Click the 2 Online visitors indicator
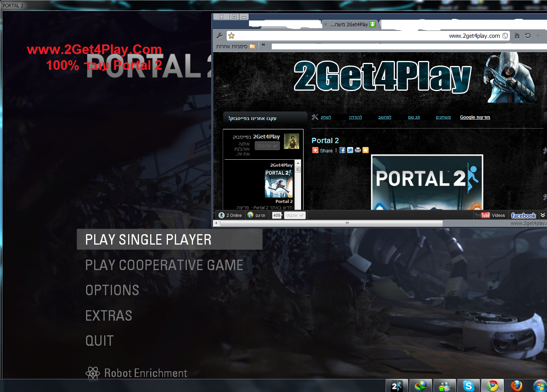547x392 pixels. point(230,215)
